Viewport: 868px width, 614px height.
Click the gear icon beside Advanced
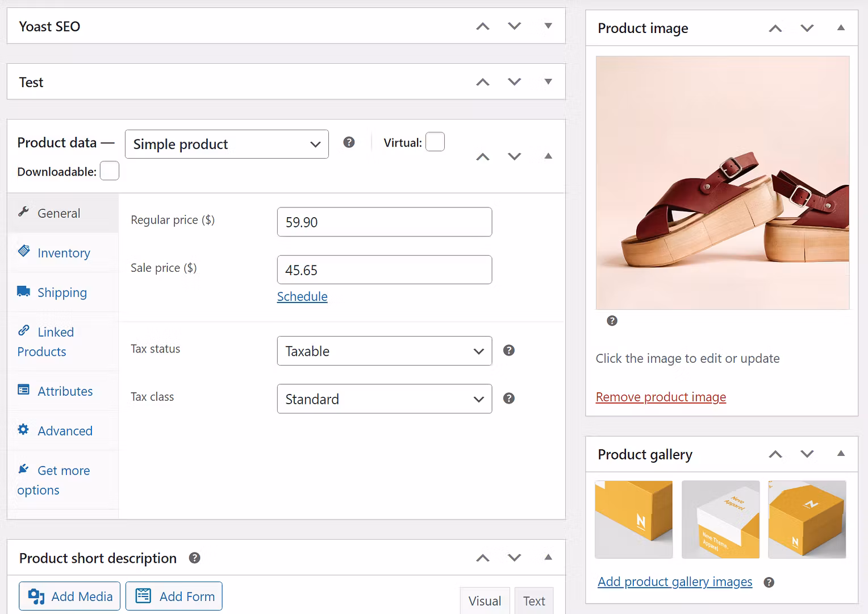point(23,429)
